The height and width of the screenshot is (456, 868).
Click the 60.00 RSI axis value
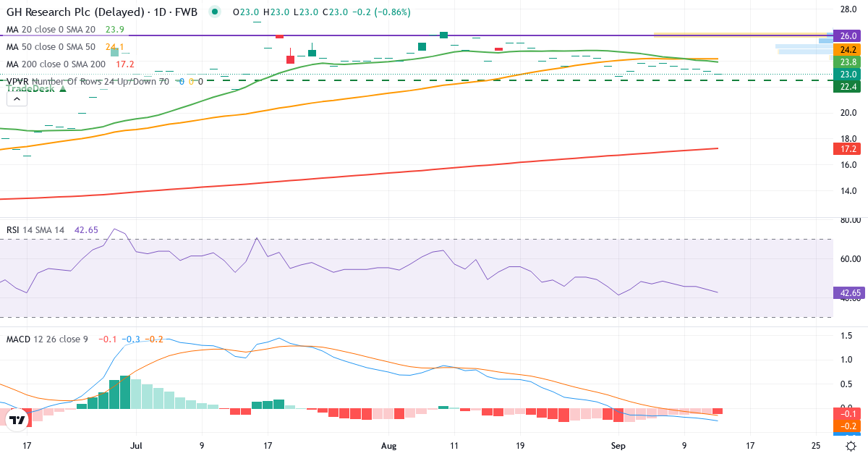(851, 259)
